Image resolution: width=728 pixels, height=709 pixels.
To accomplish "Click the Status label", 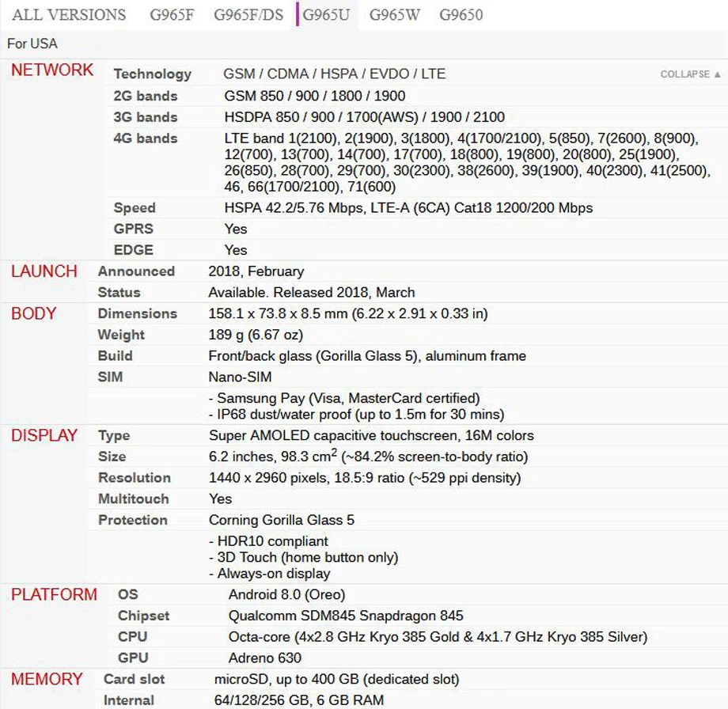I will pyautogui.click(x=119, y=293).
